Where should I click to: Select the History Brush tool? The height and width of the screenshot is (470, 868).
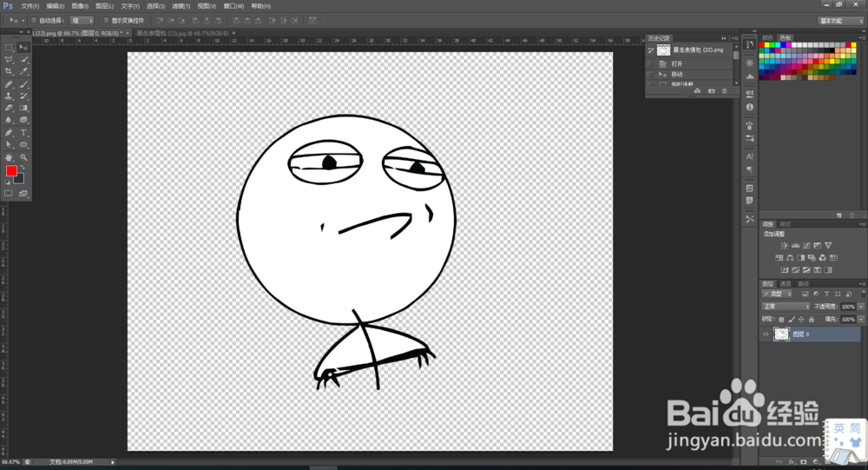pos(23,96)
